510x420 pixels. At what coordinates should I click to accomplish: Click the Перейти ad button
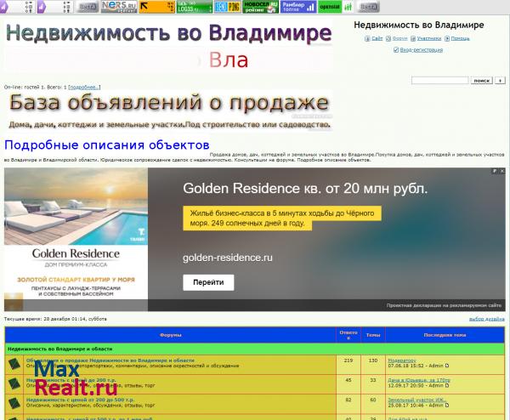coord(208,282)
